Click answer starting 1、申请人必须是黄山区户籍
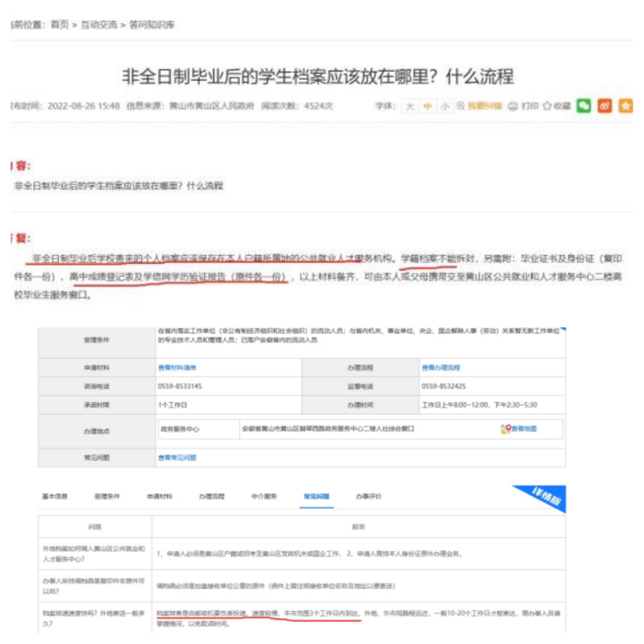644x644 pixels. click(x=310, y=554)
